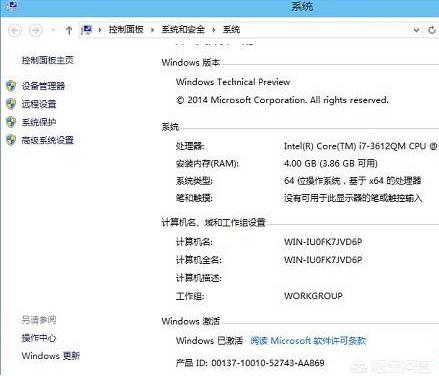439x381 pixels.
Task: Click the forward navigation arrow
Action: point(35,31)
